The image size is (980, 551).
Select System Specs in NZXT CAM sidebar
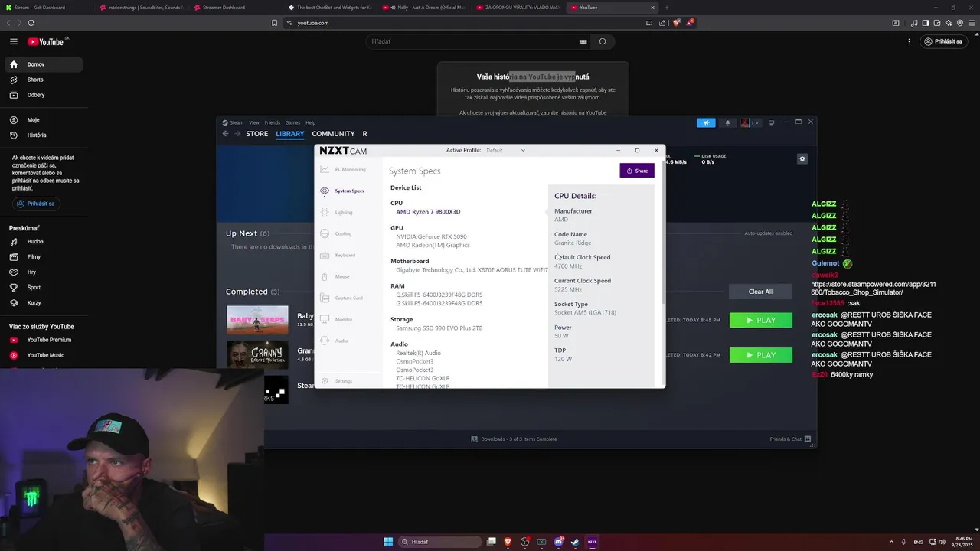click(342, 191)
